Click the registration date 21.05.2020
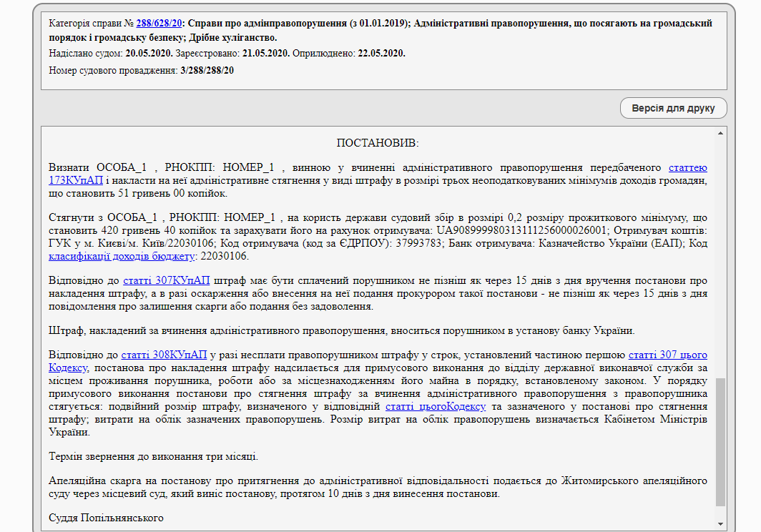 [x=266, y=54]
